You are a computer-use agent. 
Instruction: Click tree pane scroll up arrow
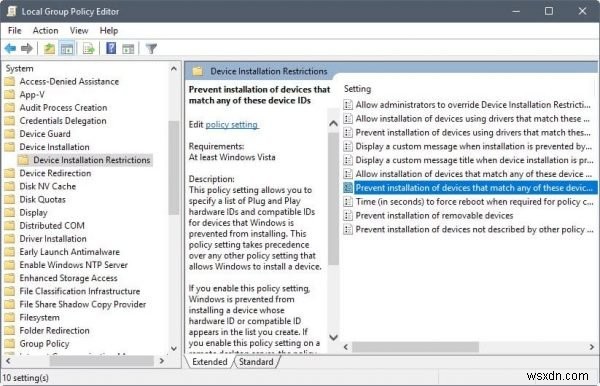pos(173,69)
